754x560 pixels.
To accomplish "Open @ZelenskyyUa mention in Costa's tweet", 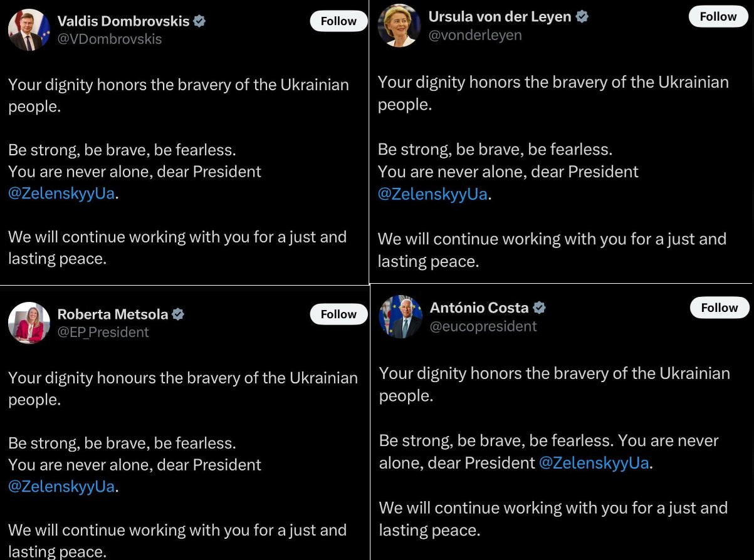I will 594,463.
